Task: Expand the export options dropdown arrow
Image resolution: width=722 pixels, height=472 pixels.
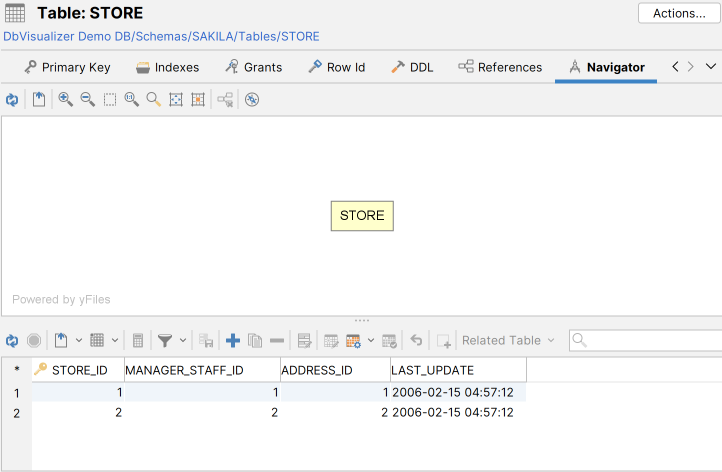Action: (x=79, y=341)
